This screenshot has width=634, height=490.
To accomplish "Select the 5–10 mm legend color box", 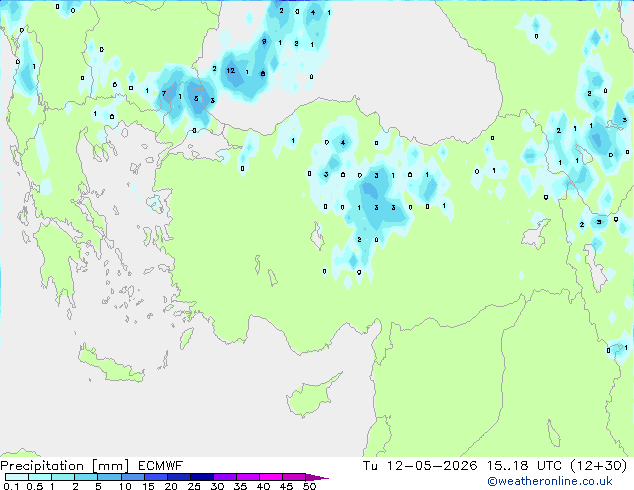I will coord(109,477).
